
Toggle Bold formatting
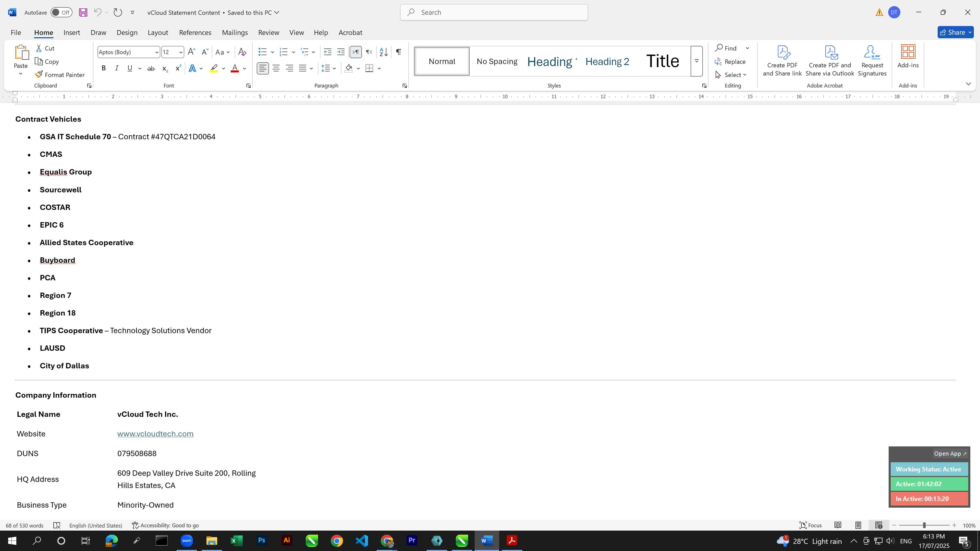click(103, 68)
